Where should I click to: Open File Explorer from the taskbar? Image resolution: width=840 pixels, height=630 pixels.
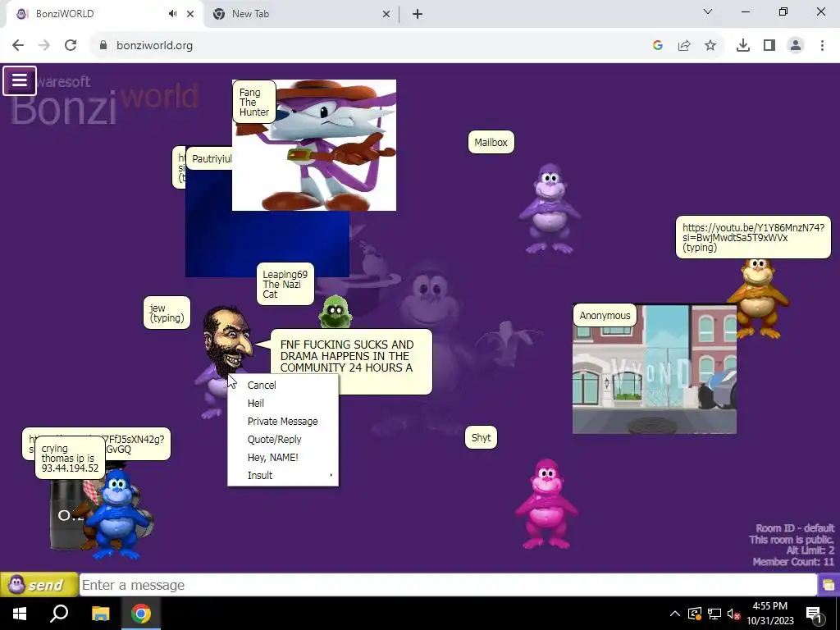click(100, 614)
